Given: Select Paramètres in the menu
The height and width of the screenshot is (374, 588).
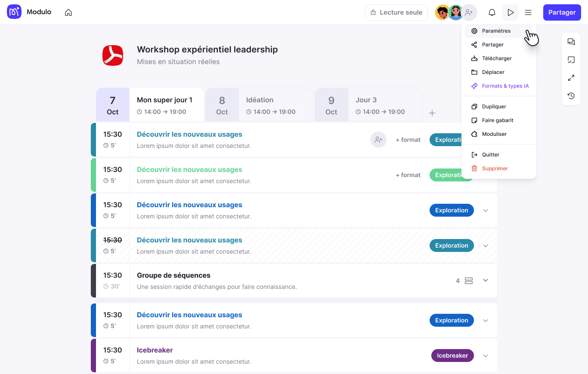Looking at the screenshot, I should (496, 31).
